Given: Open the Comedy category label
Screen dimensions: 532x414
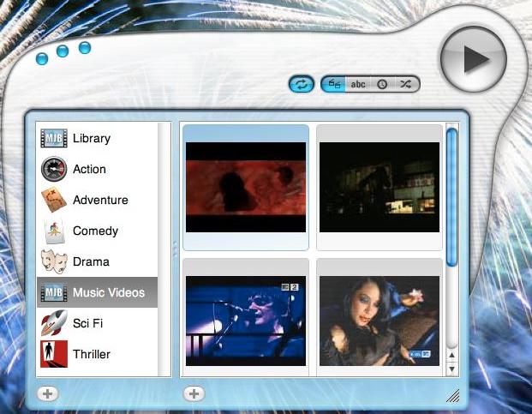Looking at the screenshot, I should [x=95, y=231].
